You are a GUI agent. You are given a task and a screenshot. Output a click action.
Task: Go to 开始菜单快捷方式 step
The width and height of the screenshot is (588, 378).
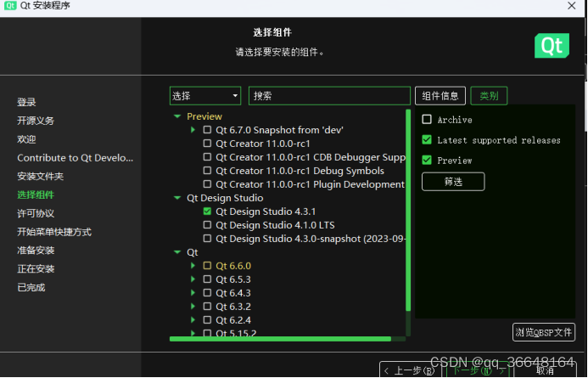point(54,232)
